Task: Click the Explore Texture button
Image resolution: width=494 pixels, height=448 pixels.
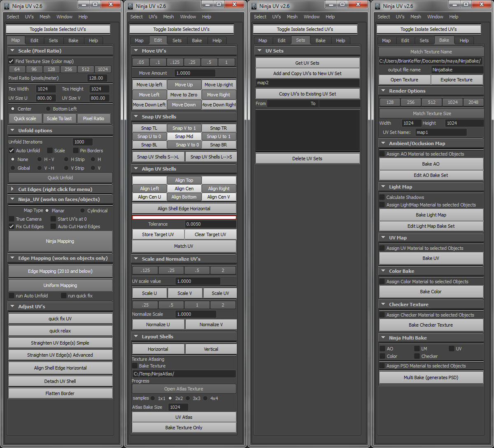Action: coord(457,80)
